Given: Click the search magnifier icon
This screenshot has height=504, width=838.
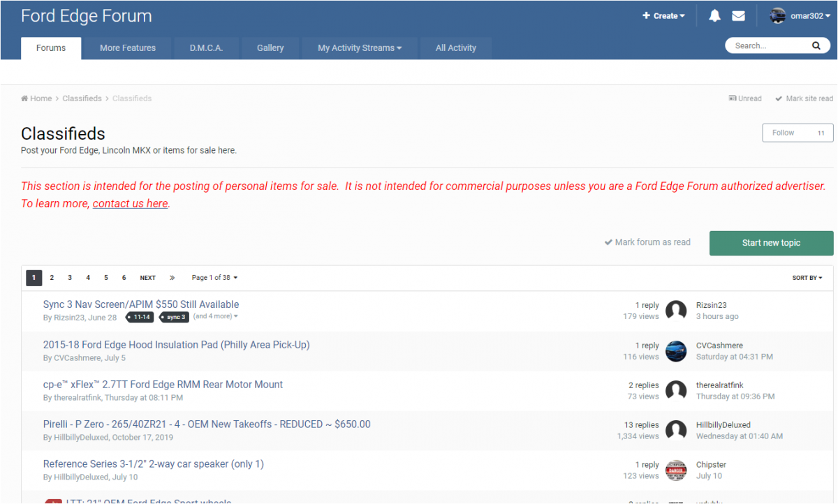Looking at the screenshot, I should (816, 45).
